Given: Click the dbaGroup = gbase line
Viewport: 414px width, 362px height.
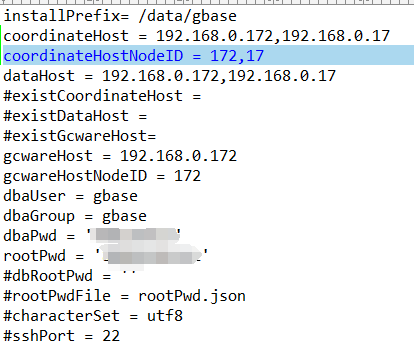Looking at the screenshot, I should tap(75, 216).
